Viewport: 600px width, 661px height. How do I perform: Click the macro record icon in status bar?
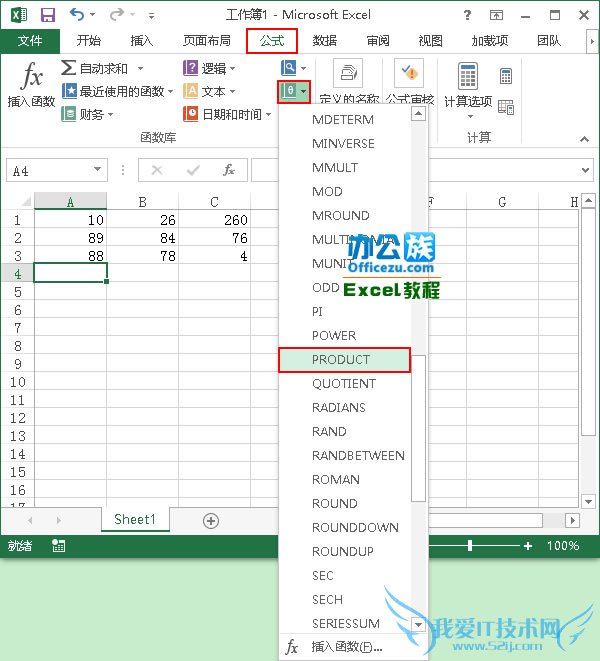pyautogui.click(x=58, y=545)
